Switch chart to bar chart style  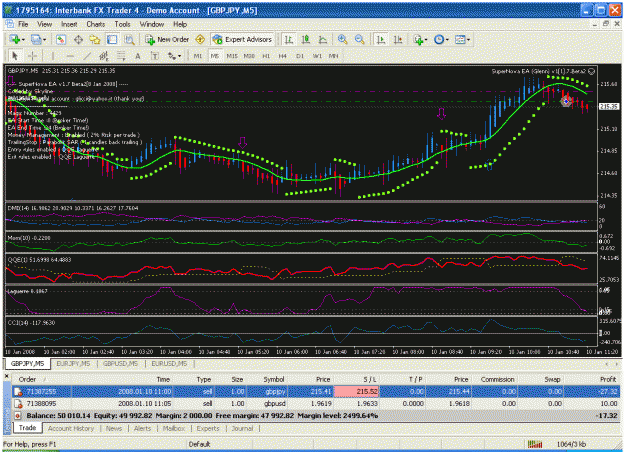(x=289, y=39)
